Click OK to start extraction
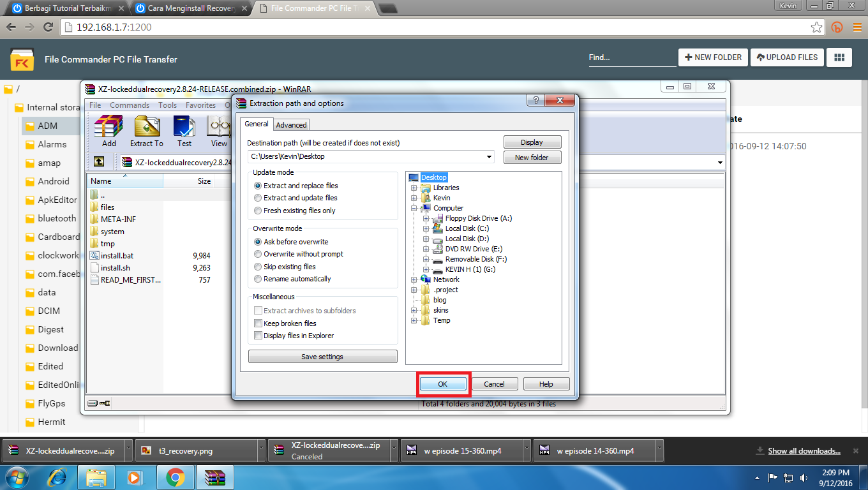The image size is (868, 490). (443, 383)
